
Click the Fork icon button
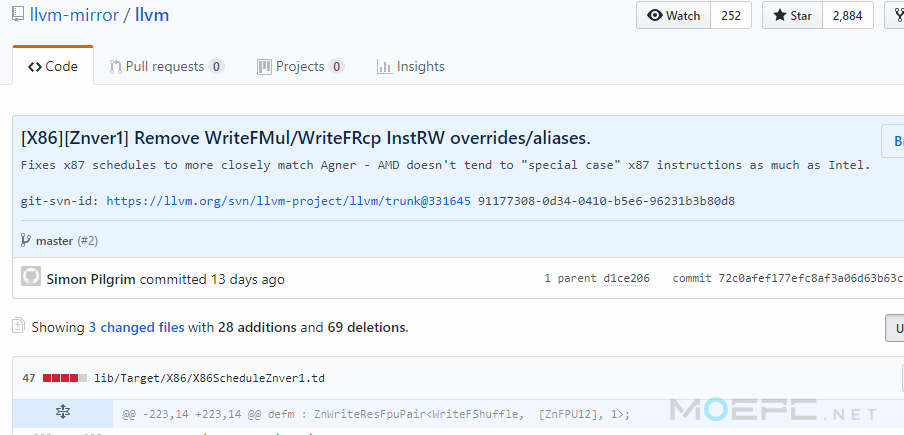(x=895, y=16)
